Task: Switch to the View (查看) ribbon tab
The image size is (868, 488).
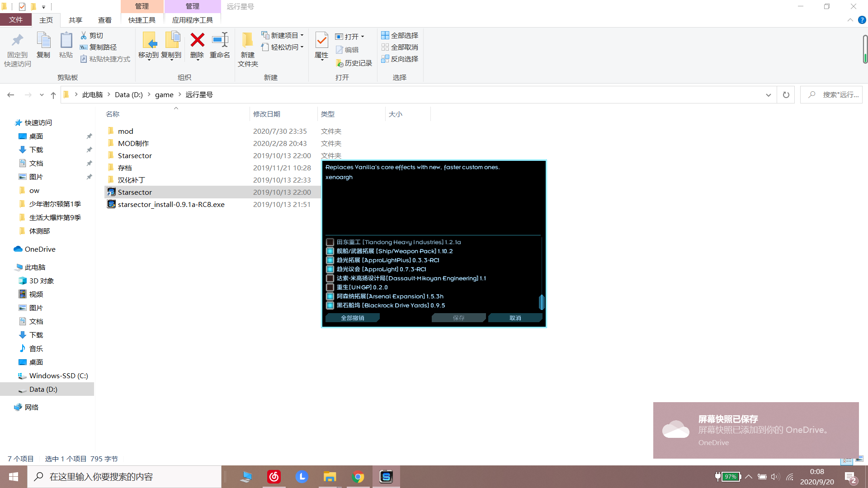Action: pos(105,20)
